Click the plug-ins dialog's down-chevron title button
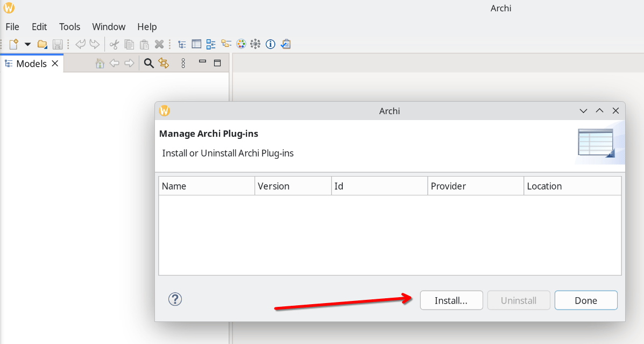This screenshot has height=344, width=644. click(583, 111)
